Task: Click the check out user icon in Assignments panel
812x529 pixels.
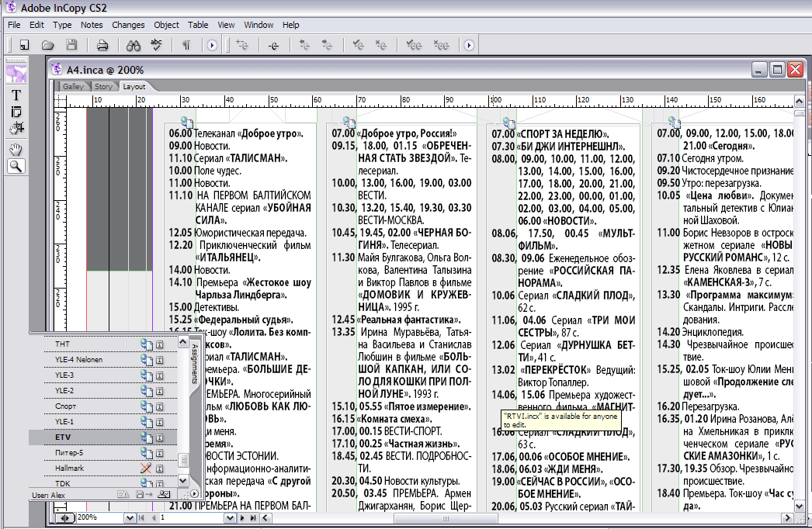Action: (164, 494)
